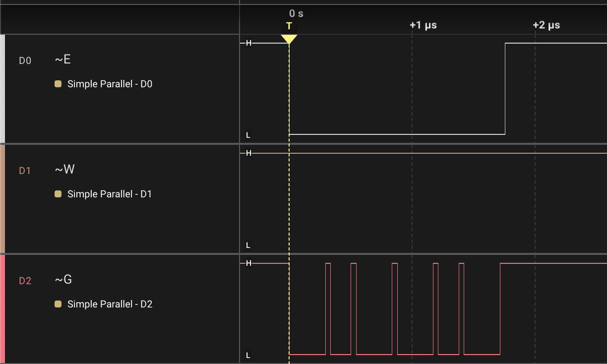Click the yellow trigger marker T
Screen dimensions: 607x364
[x=289, y=36]
